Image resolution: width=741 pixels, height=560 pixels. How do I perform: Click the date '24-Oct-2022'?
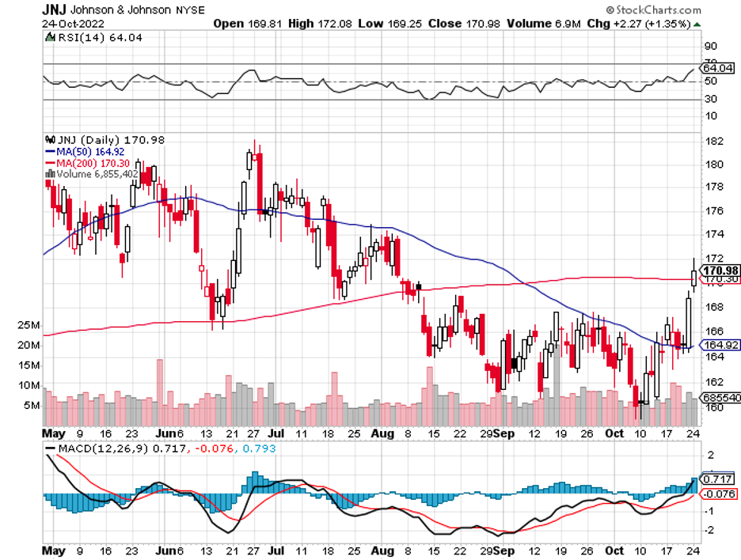click(x=74, y=24)
